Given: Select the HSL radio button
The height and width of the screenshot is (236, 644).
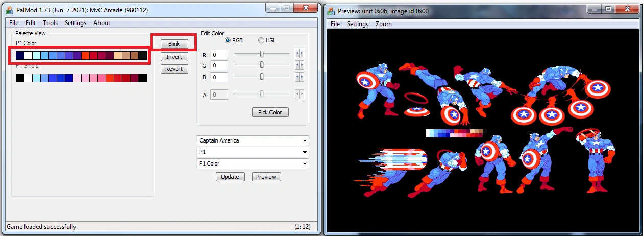Looking at the screenshot, I should 261,40.
